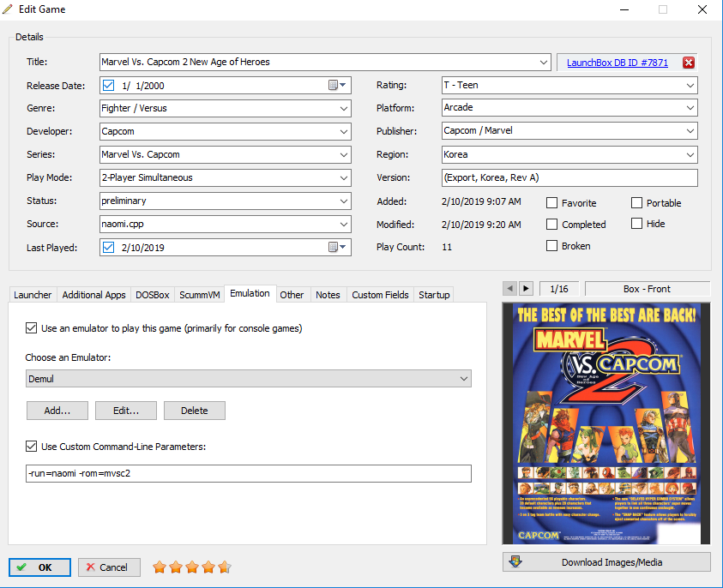Open the Series dropdown
The width and height of the screenshot is (723, 588).
click(344, 154)
